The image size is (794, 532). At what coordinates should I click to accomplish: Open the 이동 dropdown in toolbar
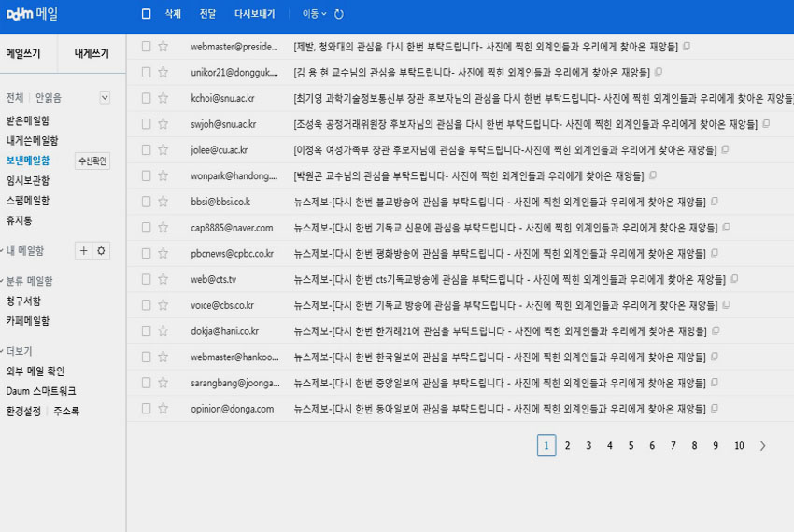coord(314,14)
